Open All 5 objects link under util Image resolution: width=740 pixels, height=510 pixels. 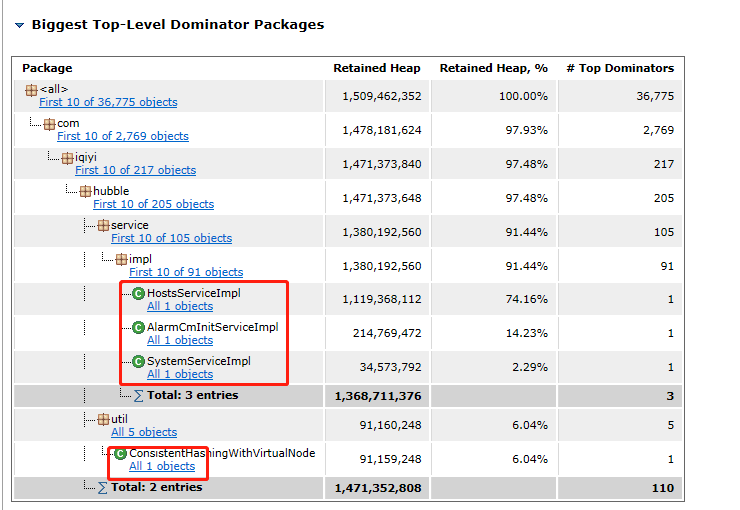(x=144, y=432)
